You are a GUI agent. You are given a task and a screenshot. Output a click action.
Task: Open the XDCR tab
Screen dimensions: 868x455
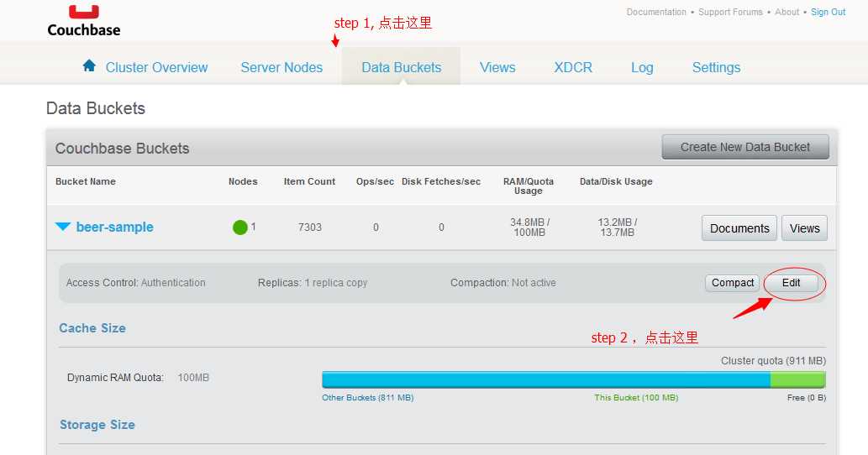(x=573, y=67)
